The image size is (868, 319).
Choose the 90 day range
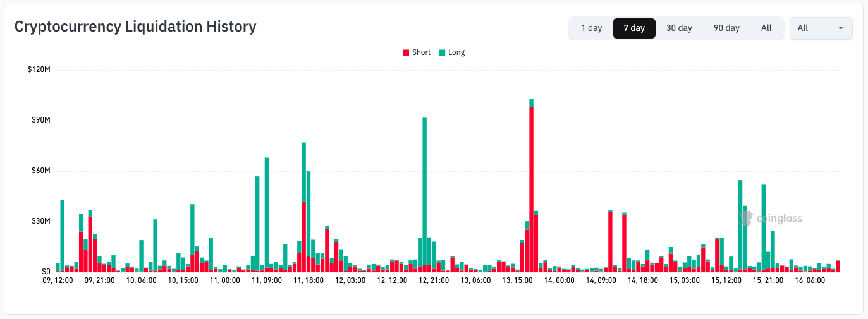[726, 28]
